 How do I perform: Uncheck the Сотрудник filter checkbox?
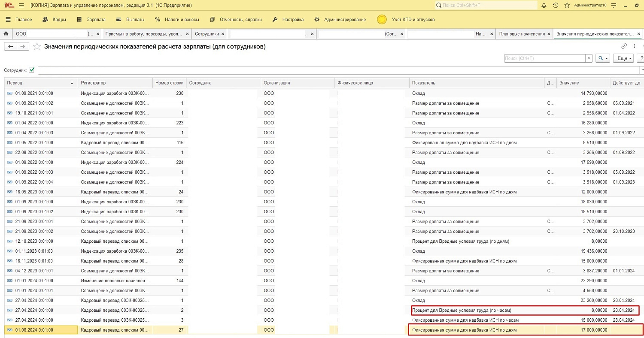click(x=32, y=70)
